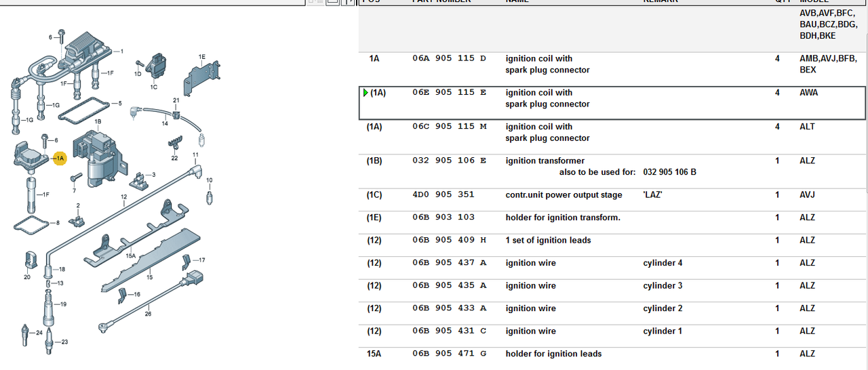
Task: Click callout 1B ignition transformer in diagram
Action: 98,122
